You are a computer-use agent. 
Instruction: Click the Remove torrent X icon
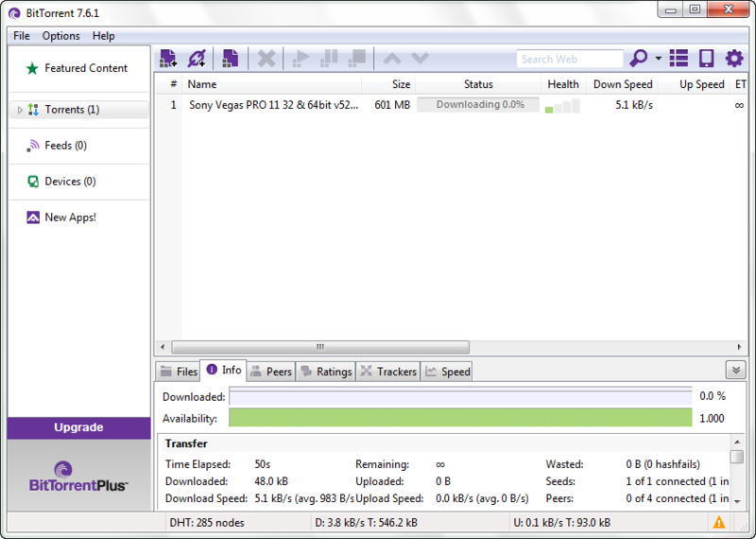pos(266,59)
